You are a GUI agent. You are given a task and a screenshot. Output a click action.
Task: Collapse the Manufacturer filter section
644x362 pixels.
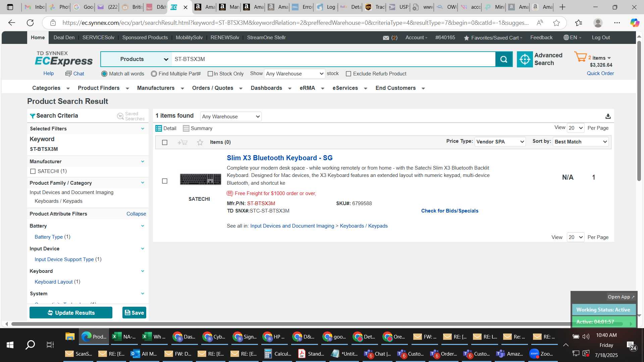[x=143, y=162]
